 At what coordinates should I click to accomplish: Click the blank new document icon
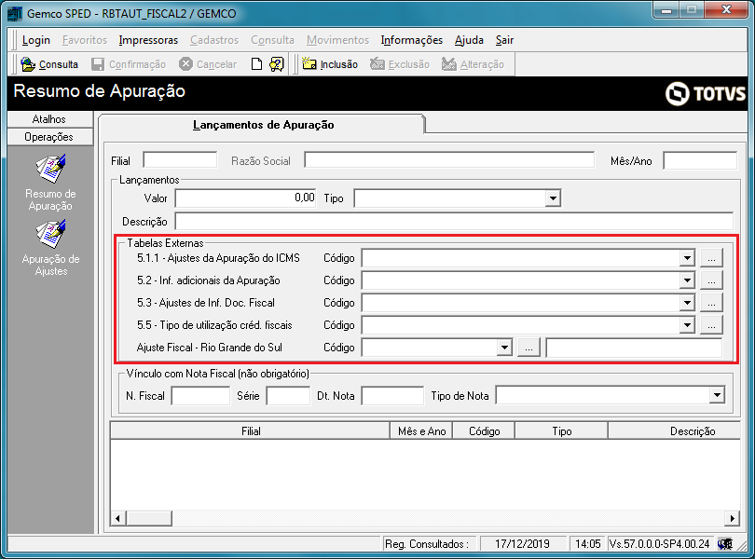[x=256, y=64]
